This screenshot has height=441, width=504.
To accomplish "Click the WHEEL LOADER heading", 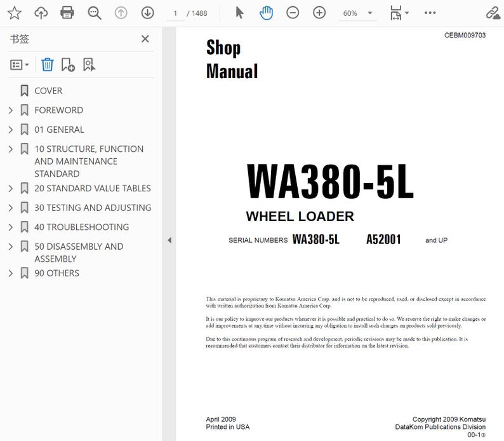I will (300, 217).
